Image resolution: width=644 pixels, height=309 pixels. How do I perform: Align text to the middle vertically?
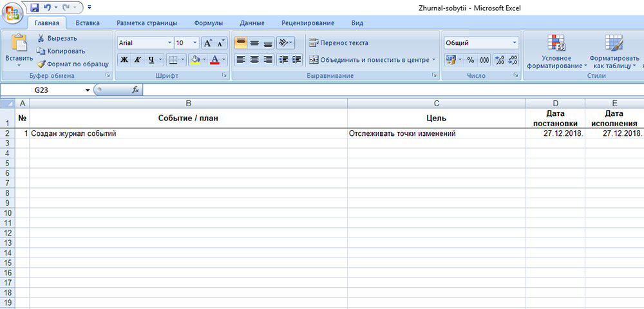[254, 42]
